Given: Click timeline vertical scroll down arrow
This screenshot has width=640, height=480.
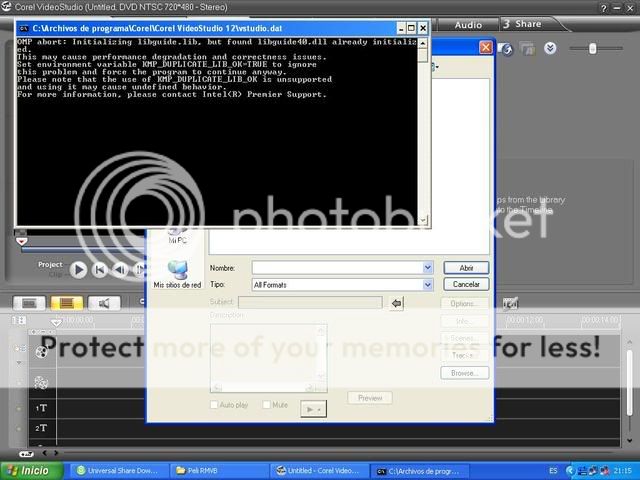Looking at the screenshot, I should (629, 440).
